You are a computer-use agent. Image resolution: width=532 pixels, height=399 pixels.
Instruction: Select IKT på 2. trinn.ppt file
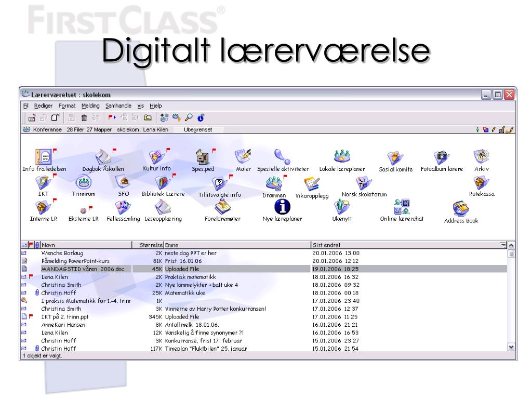pyautogui.click(x=264, y=316)
